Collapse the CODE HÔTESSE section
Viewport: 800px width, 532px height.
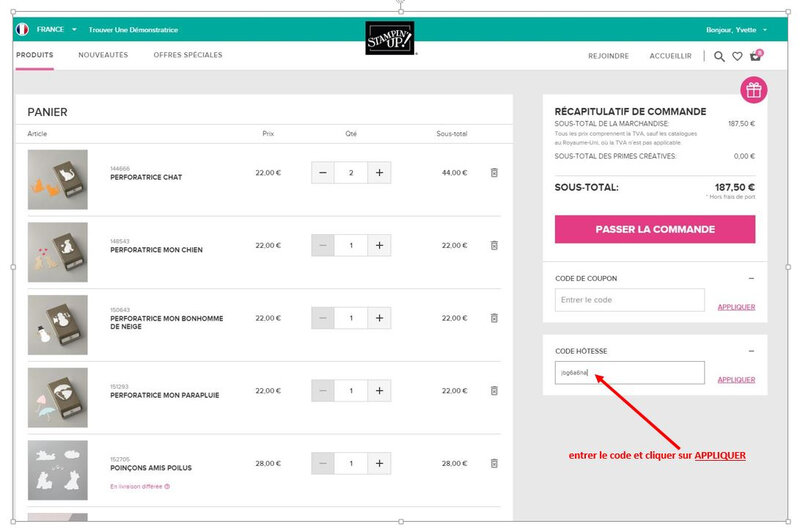(751, 351)
